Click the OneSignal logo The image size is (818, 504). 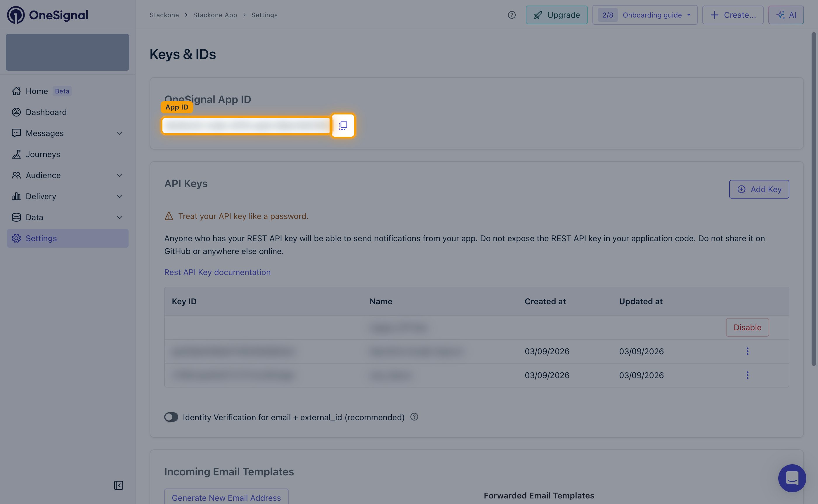tap(47, 15)
